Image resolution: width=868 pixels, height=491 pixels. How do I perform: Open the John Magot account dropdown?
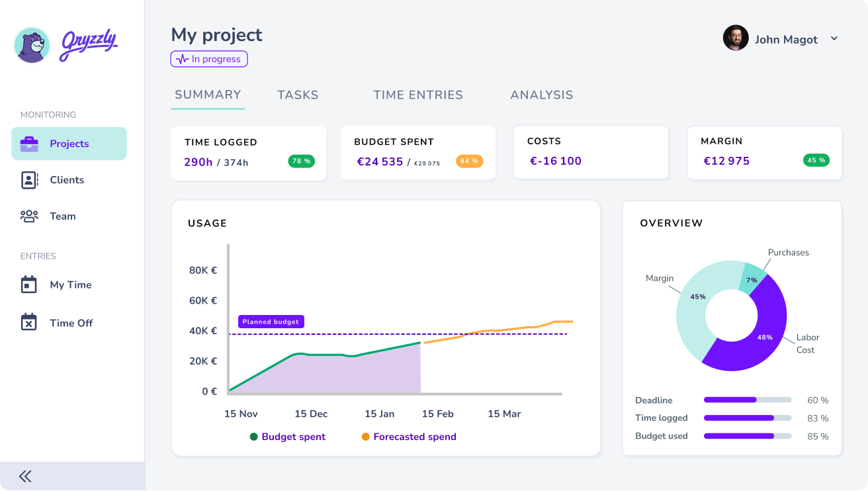834,39
